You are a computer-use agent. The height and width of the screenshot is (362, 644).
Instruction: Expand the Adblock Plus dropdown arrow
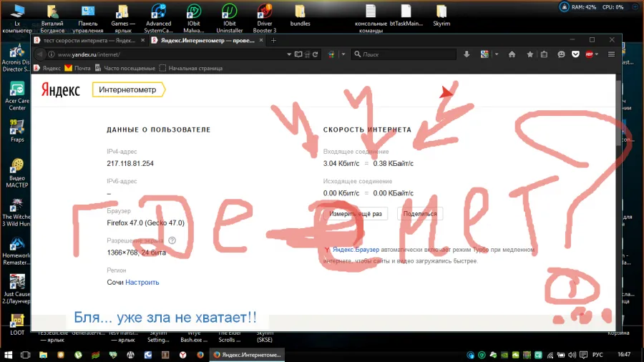coord(597,54)
